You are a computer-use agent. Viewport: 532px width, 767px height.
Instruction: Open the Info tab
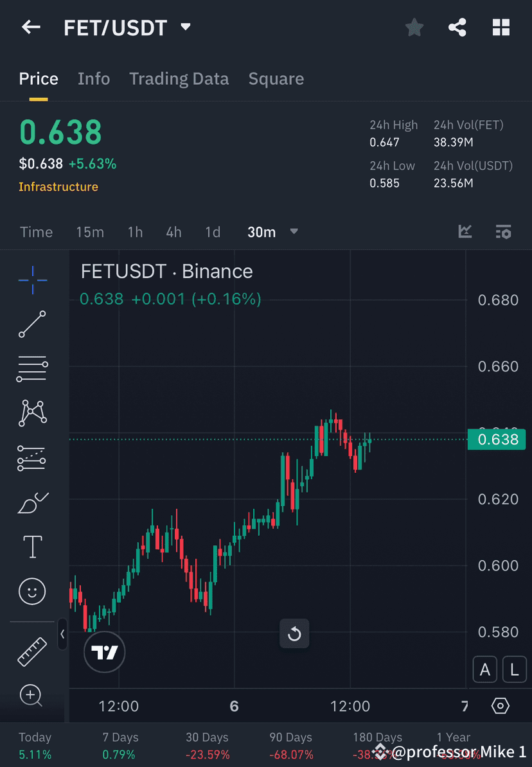coord(94,78)
